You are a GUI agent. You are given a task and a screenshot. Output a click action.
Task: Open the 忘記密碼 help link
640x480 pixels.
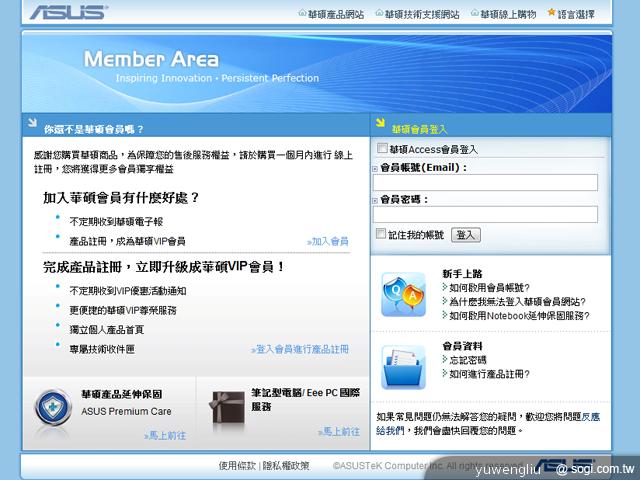467,360
